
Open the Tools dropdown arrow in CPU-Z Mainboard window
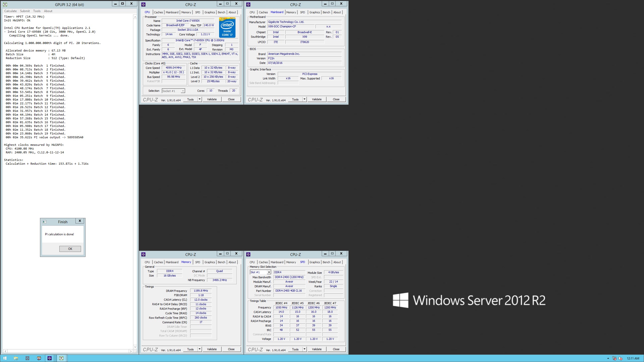(304, 99)
